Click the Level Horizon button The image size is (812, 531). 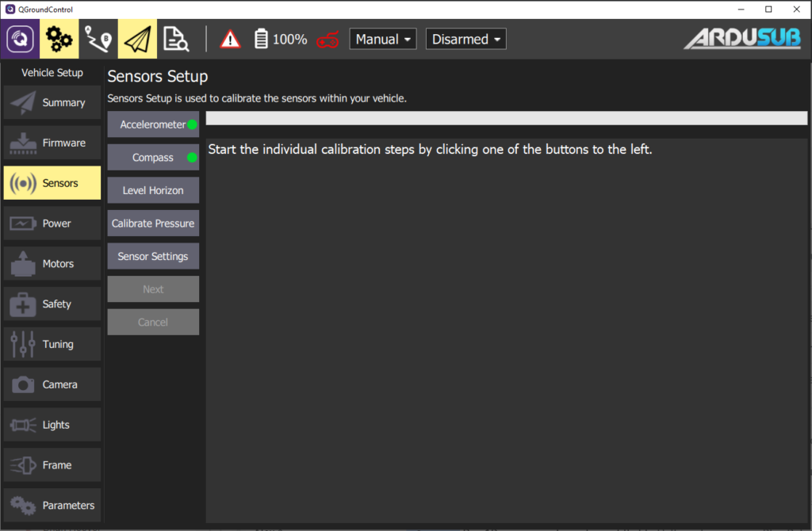152,189
